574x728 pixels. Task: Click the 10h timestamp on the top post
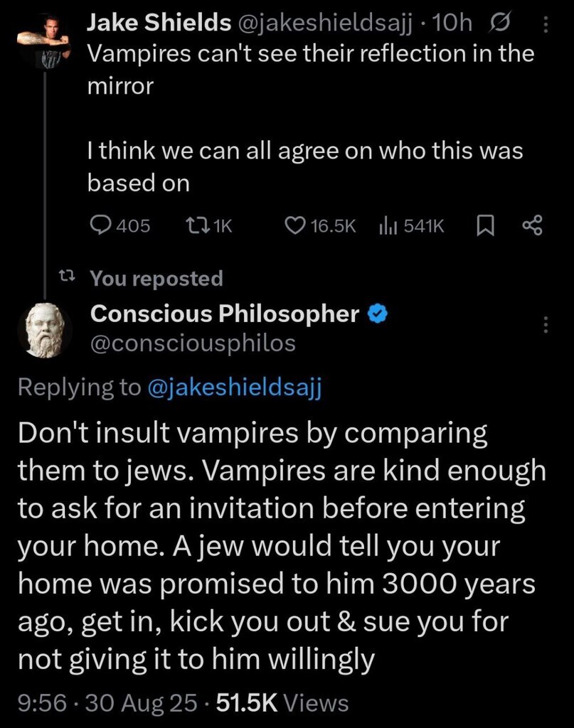click(x=452, y=23)
